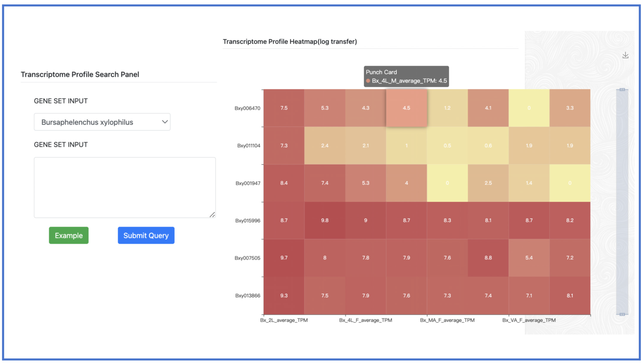Click the 9.8 heatmap cell in the Bxy015996 row

[x=325, y=220]
